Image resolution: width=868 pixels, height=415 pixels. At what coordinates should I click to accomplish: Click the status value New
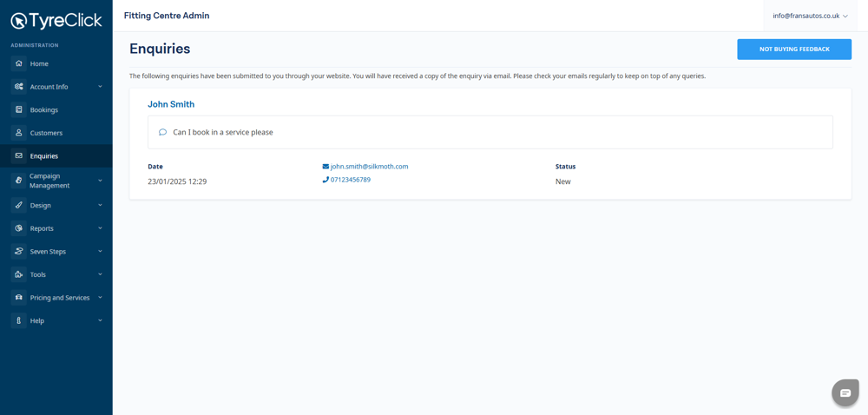coord(563,181)
